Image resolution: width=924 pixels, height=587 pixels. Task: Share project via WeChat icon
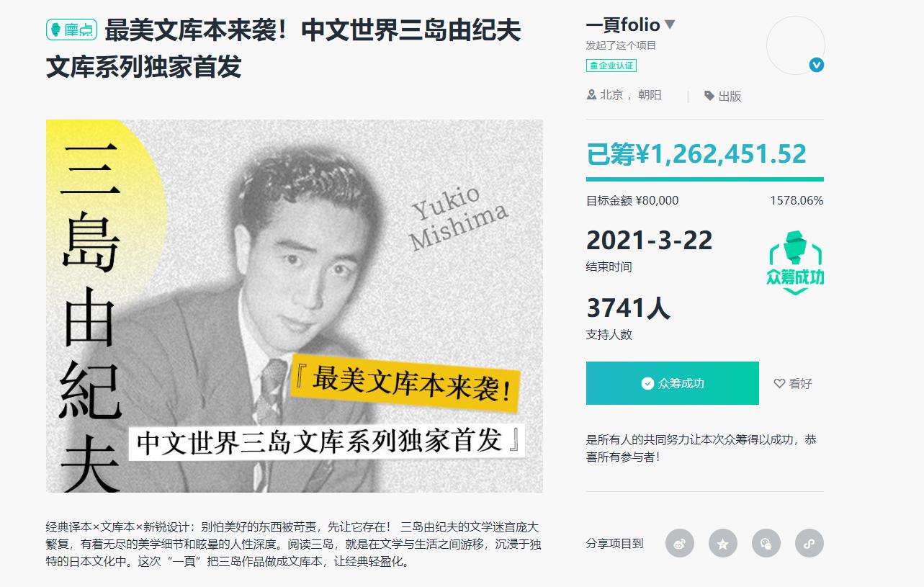766,543
